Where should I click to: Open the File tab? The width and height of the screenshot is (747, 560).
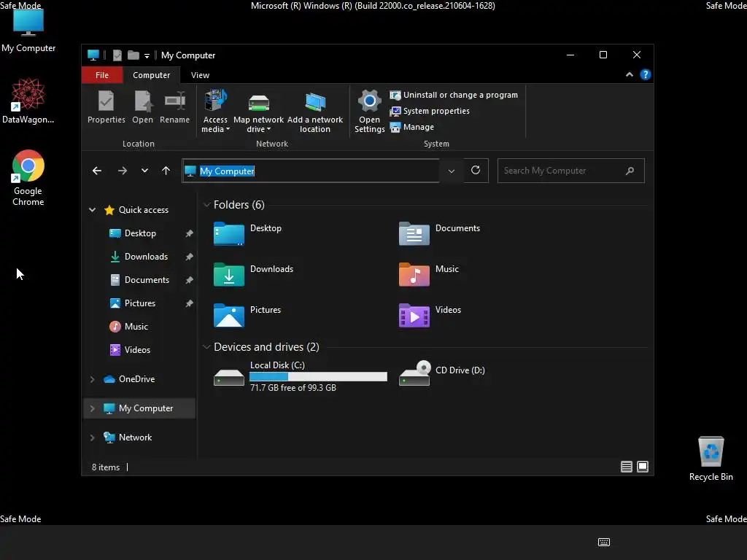click(102, 75)
